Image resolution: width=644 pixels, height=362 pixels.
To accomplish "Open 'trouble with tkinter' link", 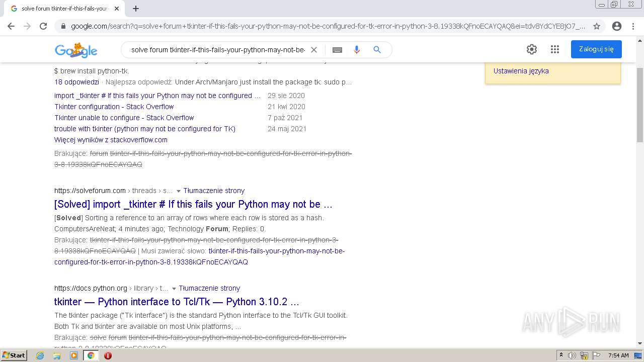I will (x=145, y=129).
